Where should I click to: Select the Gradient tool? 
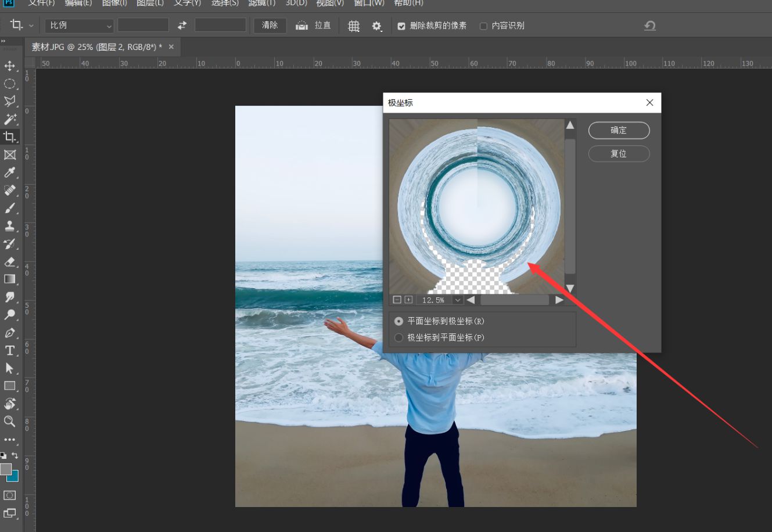pyautogui.click(x=9, y=279)
